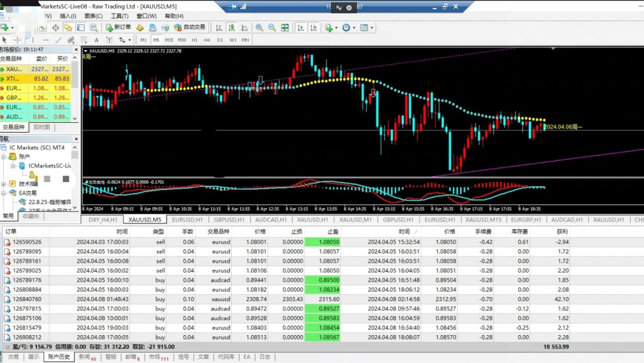Viewport: 644px width, 363px height.
Task: Expand the 技术指标 tree node
Action: [x=4, y=183]
